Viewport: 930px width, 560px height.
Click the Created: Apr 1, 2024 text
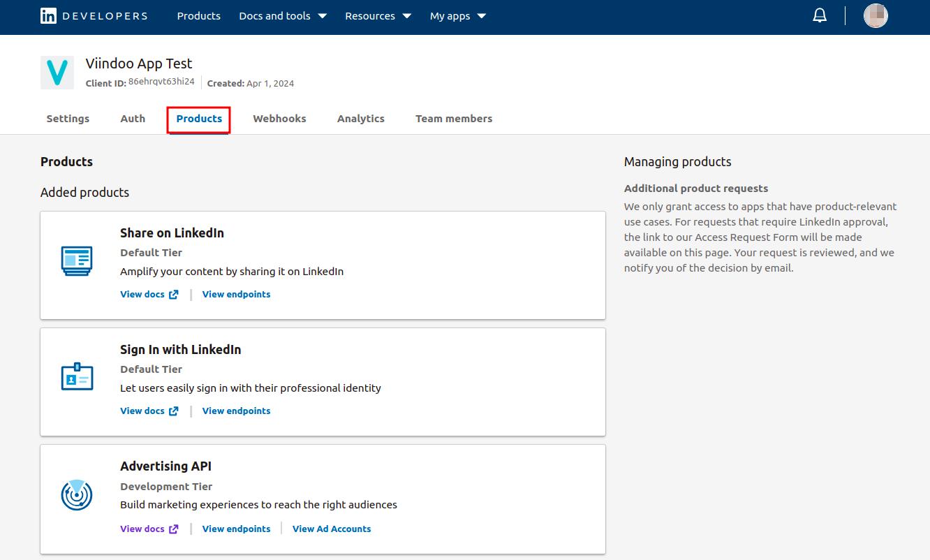click(251, 83)
